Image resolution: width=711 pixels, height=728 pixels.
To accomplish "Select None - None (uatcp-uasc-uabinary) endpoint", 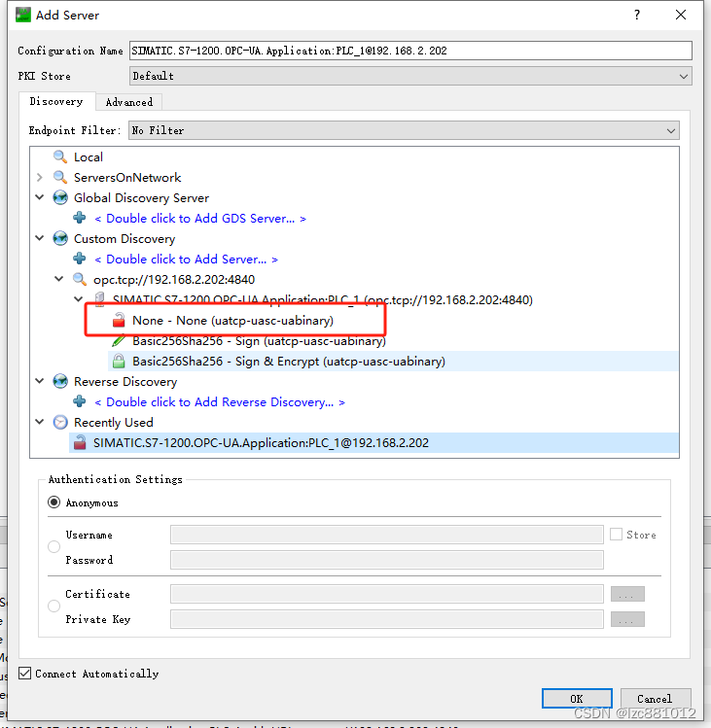I will [x=232, y=321].
